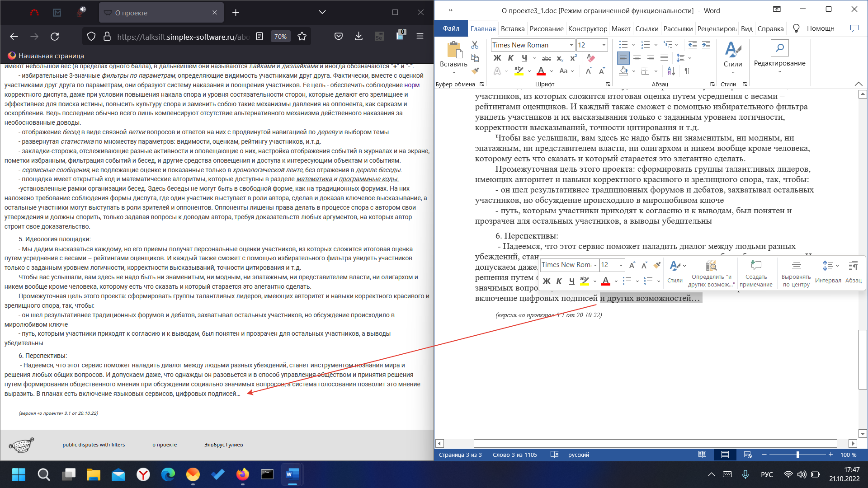
Task: Toggle bold Ж in Word ribbon
Action: tap(497, 58)
